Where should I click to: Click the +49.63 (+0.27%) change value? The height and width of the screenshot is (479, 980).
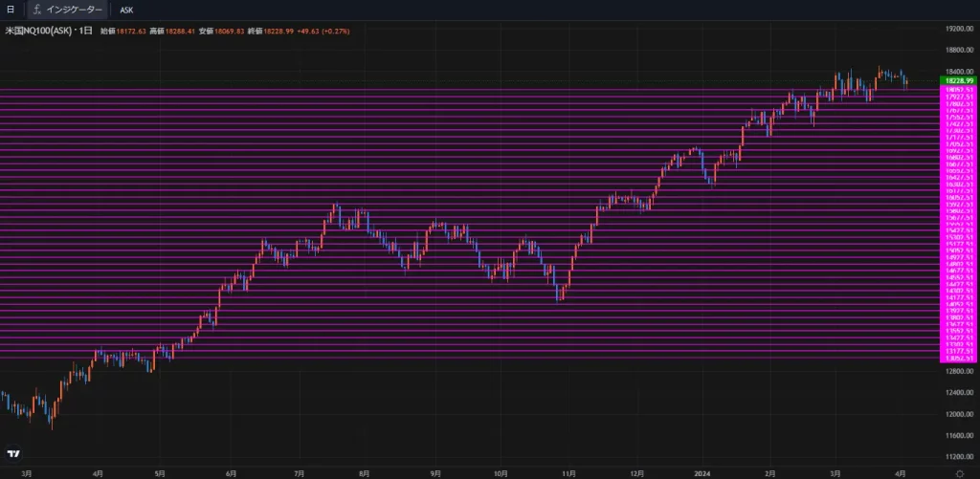(324, 32)
